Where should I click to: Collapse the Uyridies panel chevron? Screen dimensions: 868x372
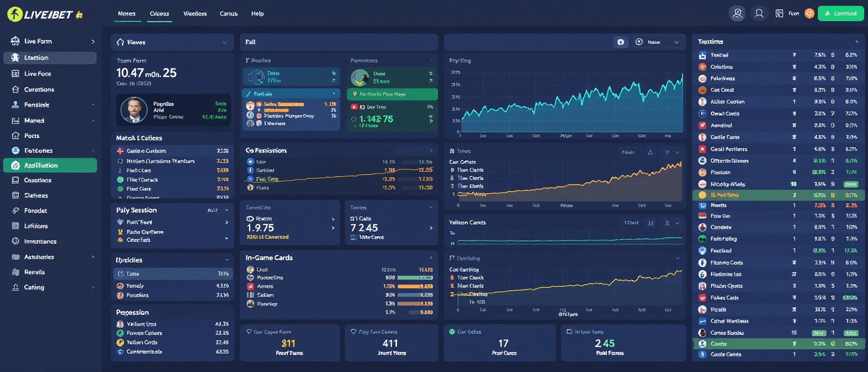click(x=226, y=260)
